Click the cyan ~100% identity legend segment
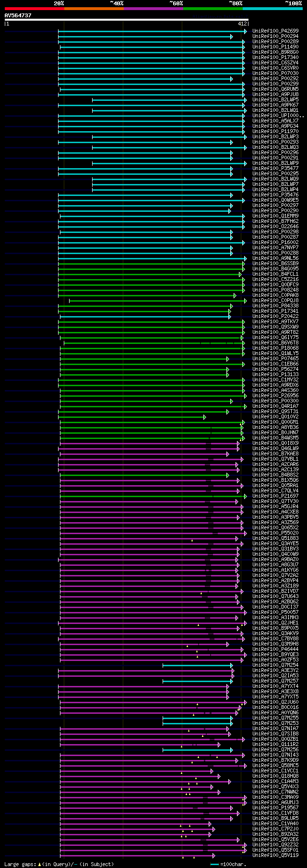307x868 pixels. pyautogui.click(x=272, y=9)
